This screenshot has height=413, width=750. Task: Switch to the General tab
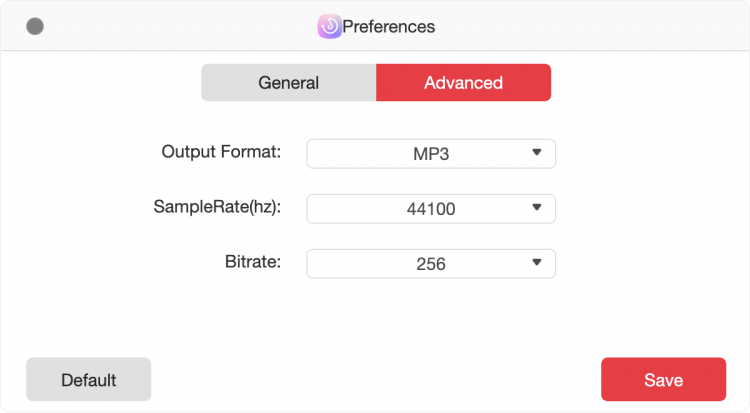(x=288, y=82)
